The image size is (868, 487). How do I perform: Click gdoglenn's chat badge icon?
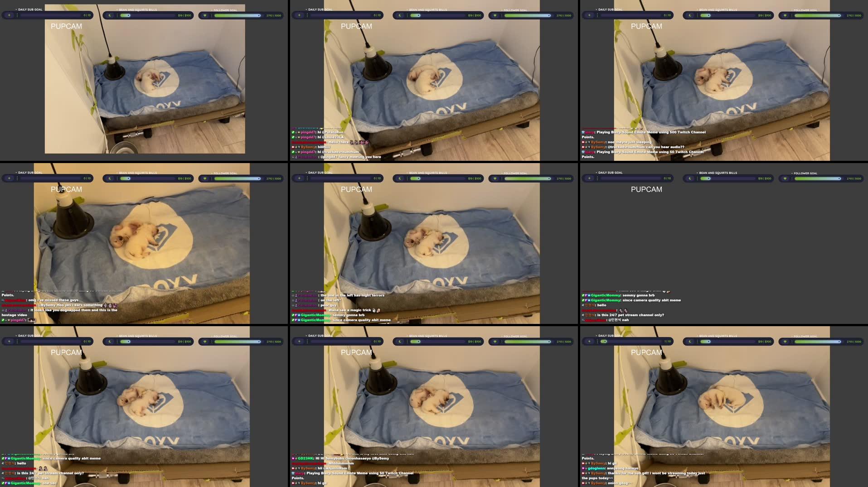[584, 468]
